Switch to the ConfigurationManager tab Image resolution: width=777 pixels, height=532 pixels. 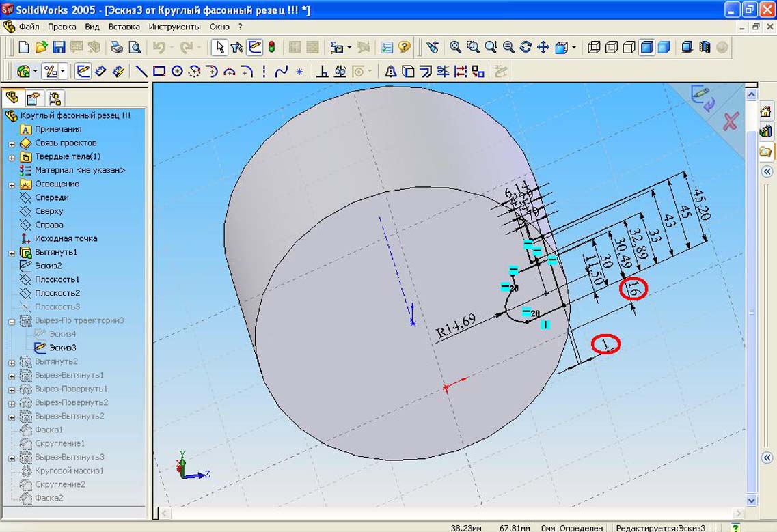pyautogui.click(x=55, y=98)
